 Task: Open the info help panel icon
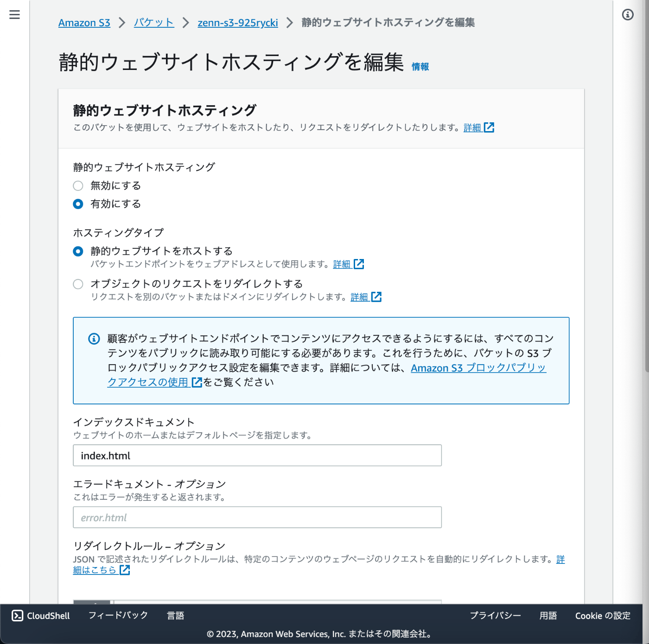pos(628,15)
